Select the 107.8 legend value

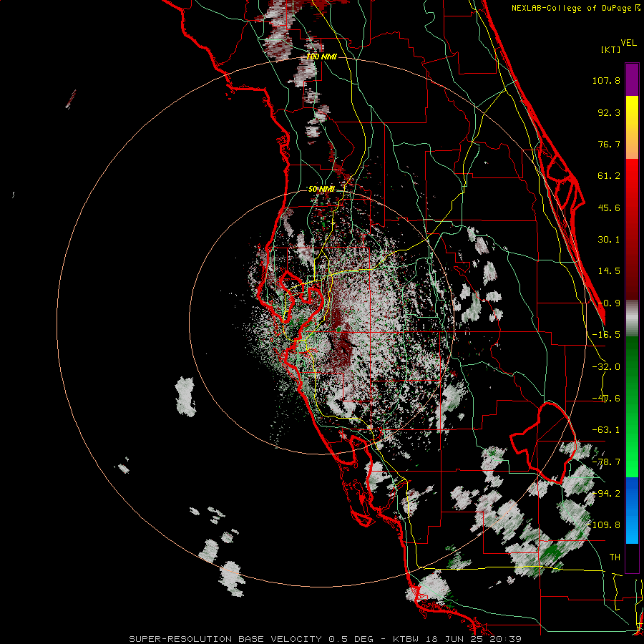(x=606, y=80)
